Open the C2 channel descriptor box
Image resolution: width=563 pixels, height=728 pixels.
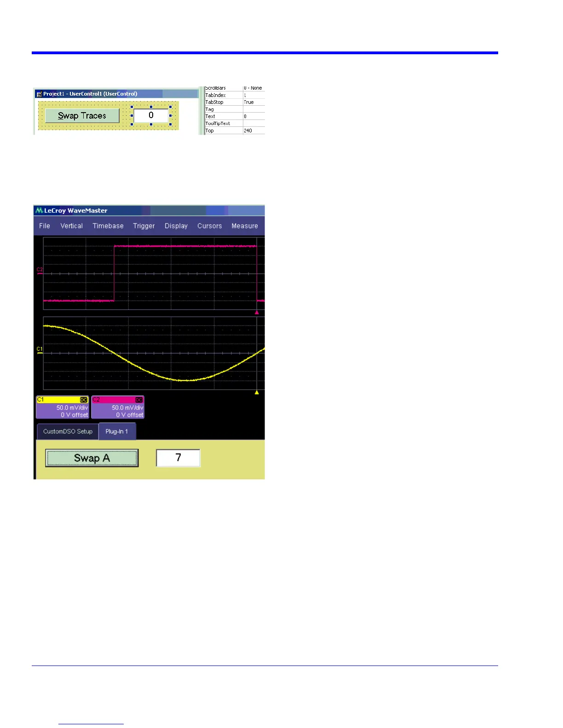tap(118, 407)
